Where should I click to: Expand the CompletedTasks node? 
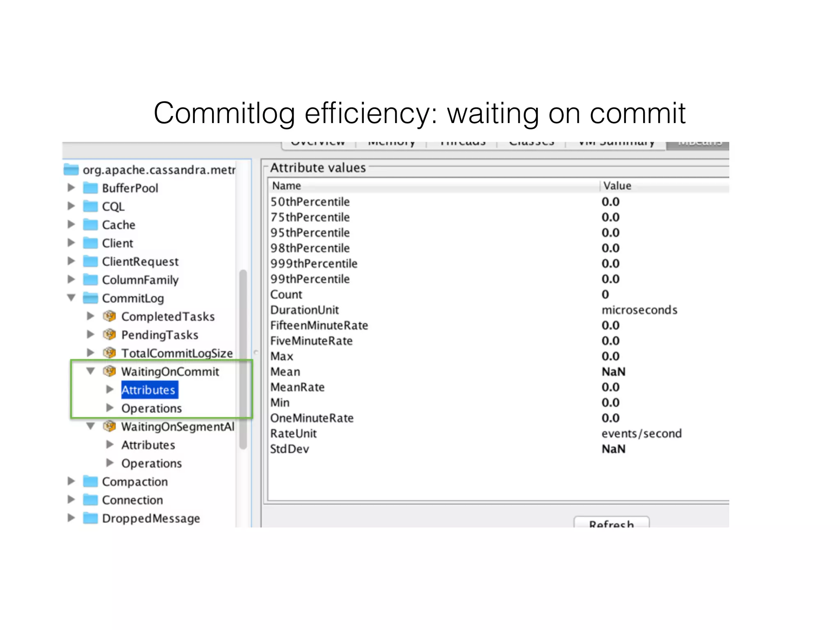91,316
